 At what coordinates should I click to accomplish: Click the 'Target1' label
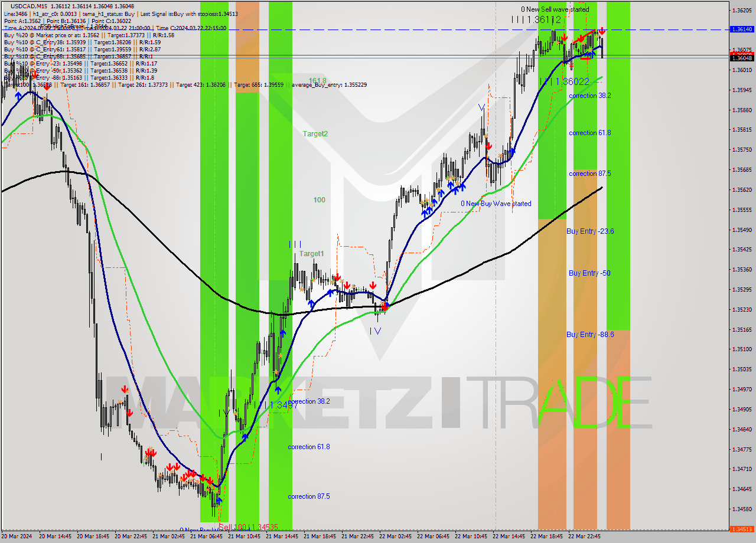[311, 254]
